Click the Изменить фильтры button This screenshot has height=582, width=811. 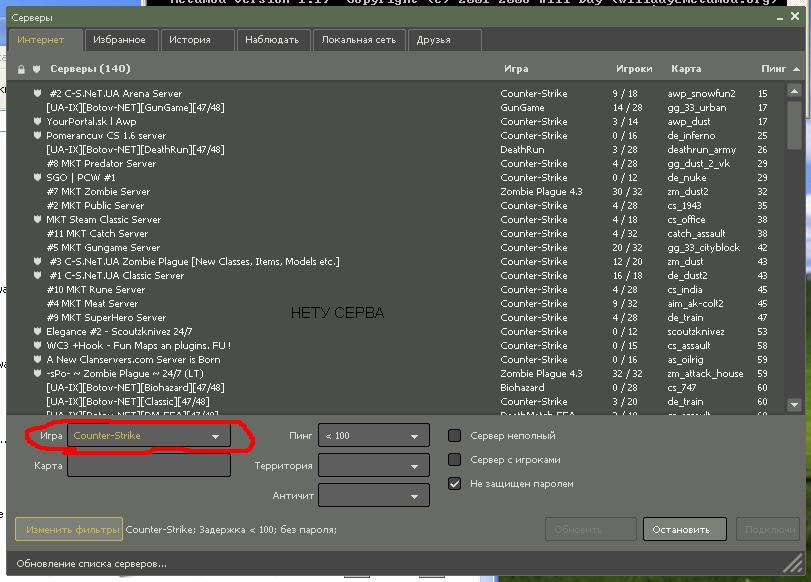[69, 529]
